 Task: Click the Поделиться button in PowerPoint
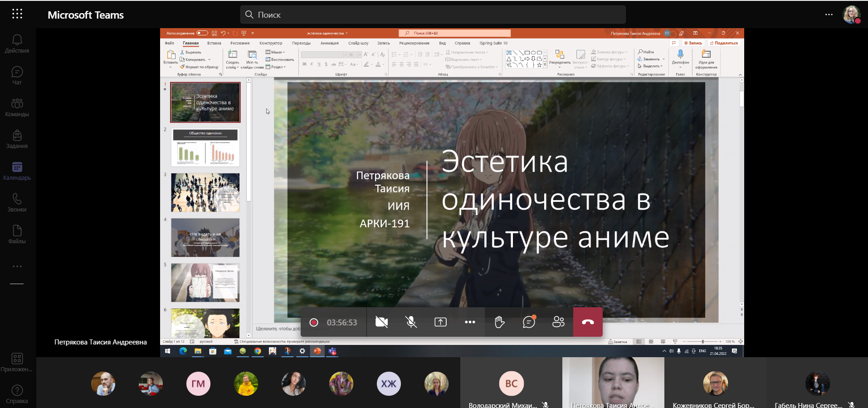[724, 43]
